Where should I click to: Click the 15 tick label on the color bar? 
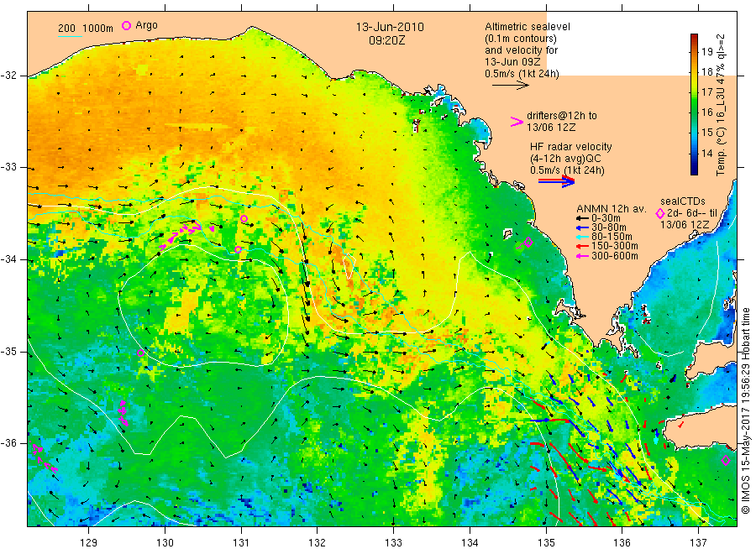[x=706, y=132]
